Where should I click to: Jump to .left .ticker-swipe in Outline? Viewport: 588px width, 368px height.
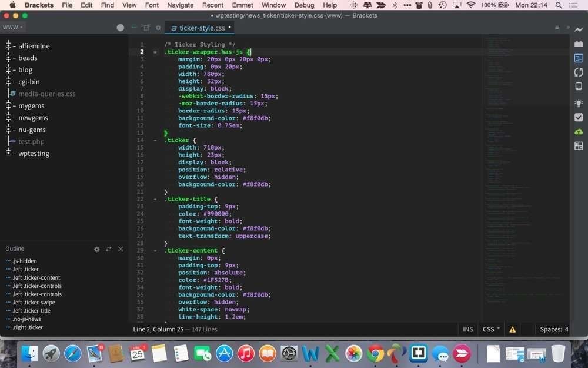(x=34, y=303)
